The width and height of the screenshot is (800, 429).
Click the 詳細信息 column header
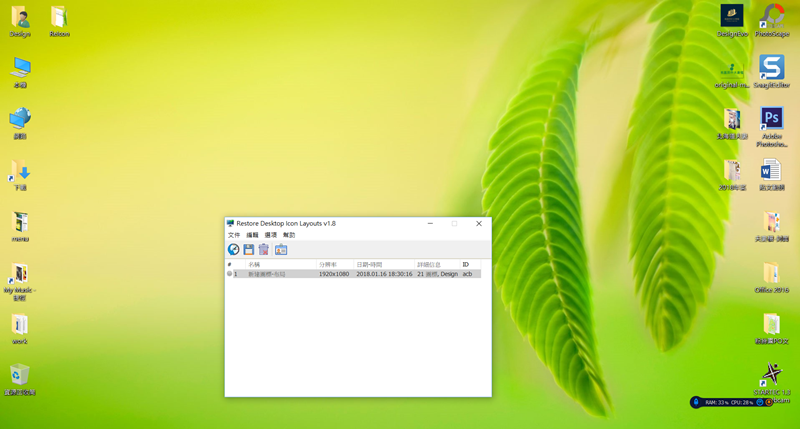pos(437,264)
